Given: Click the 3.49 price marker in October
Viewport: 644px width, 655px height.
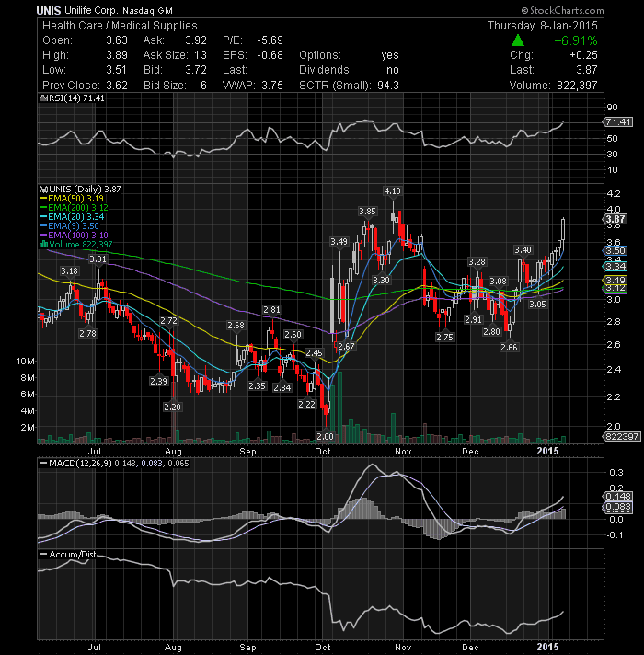Looking at the screenshot, I should [339, 242].
